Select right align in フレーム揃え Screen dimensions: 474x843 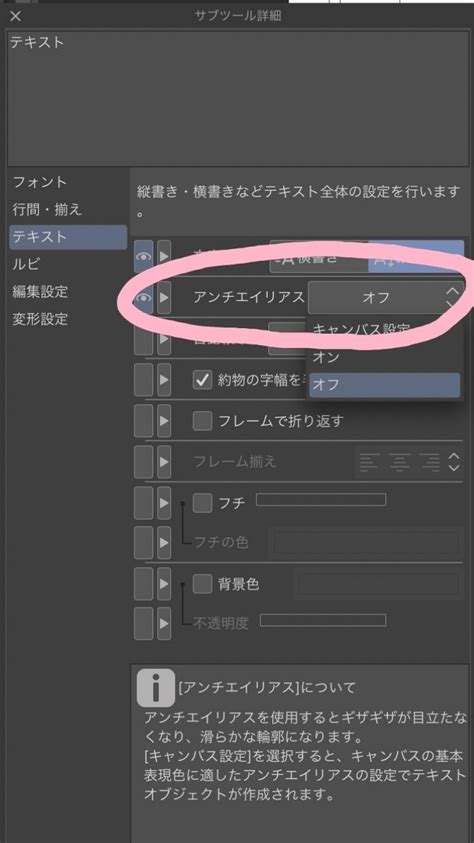429,462
